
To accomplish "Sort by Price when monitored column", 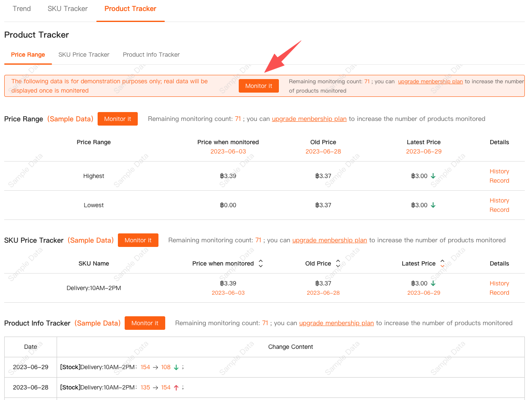I will pos(261,263).
